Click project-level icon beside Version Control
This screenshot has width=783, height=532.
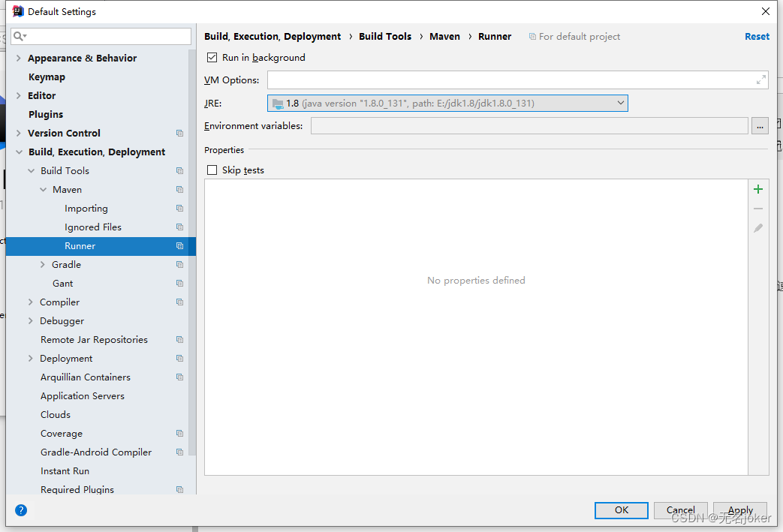point(179,134)
